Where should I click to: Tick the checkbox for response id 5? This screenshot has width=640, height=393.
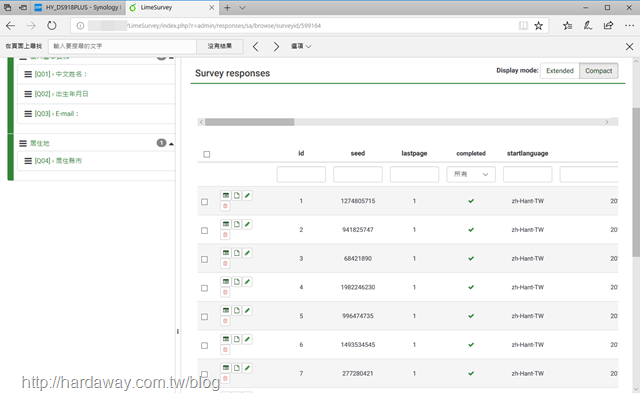pyautogui.click(x=204, y=317)
